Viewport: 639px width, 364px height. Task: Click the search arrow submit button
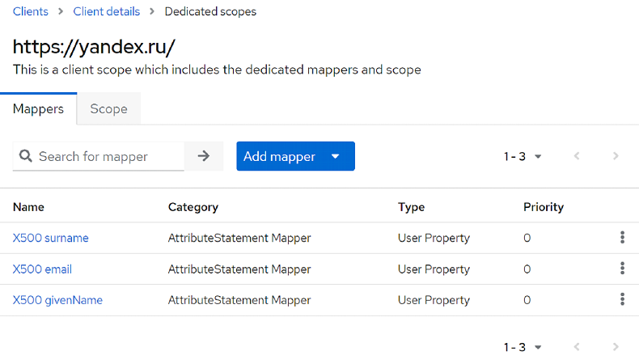[x=204, y=156]
